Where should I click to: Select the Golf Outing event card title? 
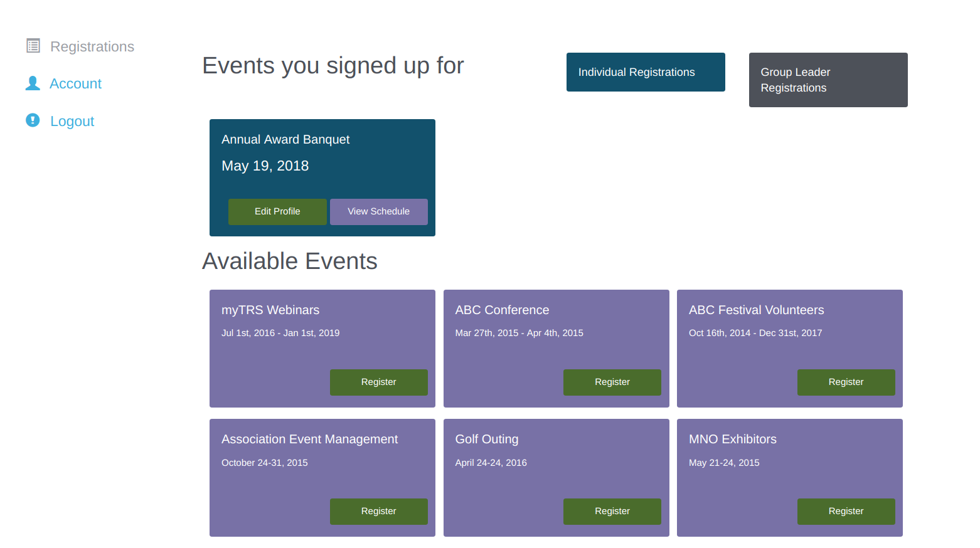(487, 440)
